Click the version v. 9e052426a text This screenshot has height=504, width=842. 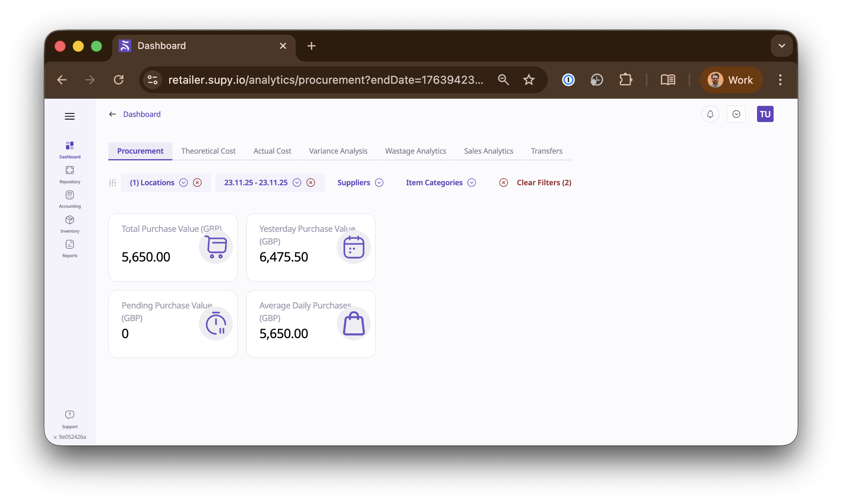coord(70,437)
